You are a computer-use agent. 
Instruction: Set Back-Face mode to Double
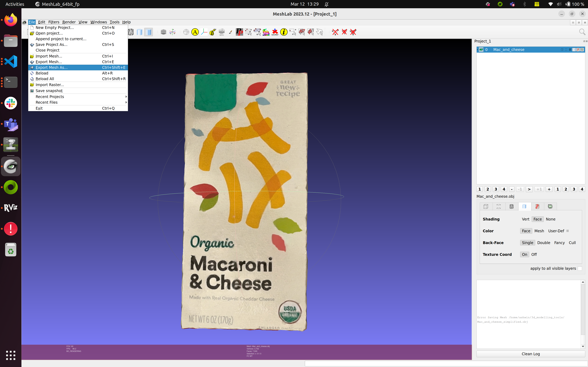[544, 243]
